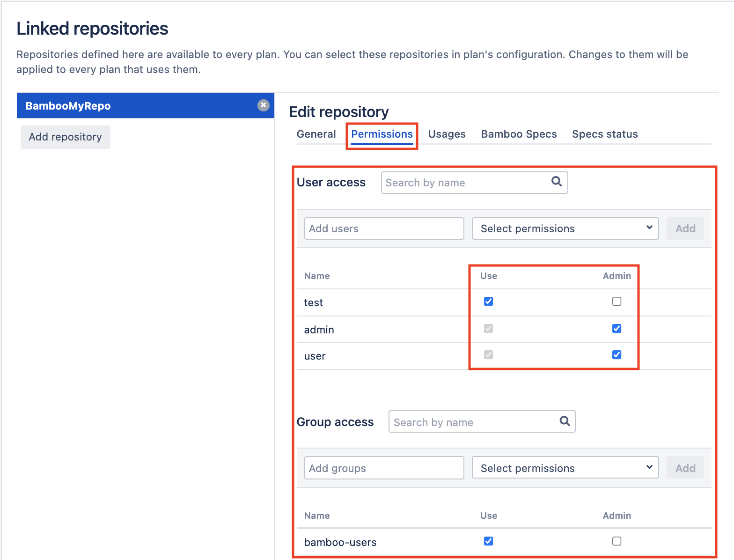Select the Permissions tab

point(382,134)
